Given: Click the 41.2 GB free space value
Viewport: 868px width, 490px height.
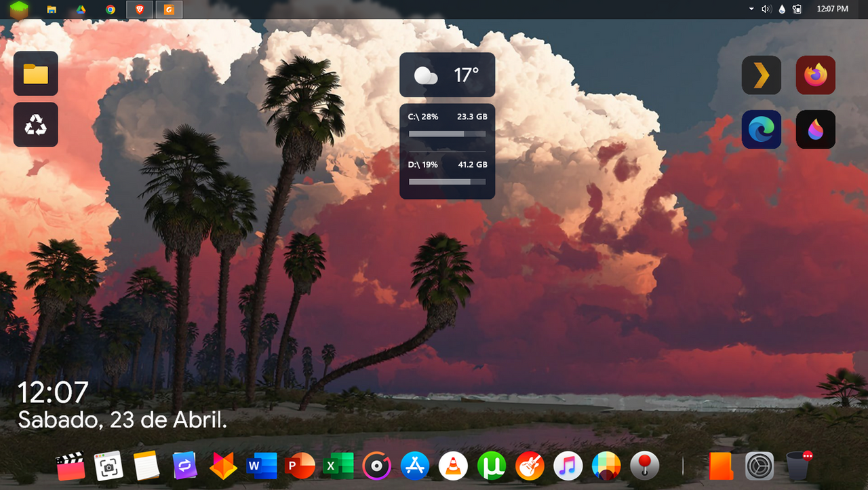Looking at the screenshot, I should point(472,164).
